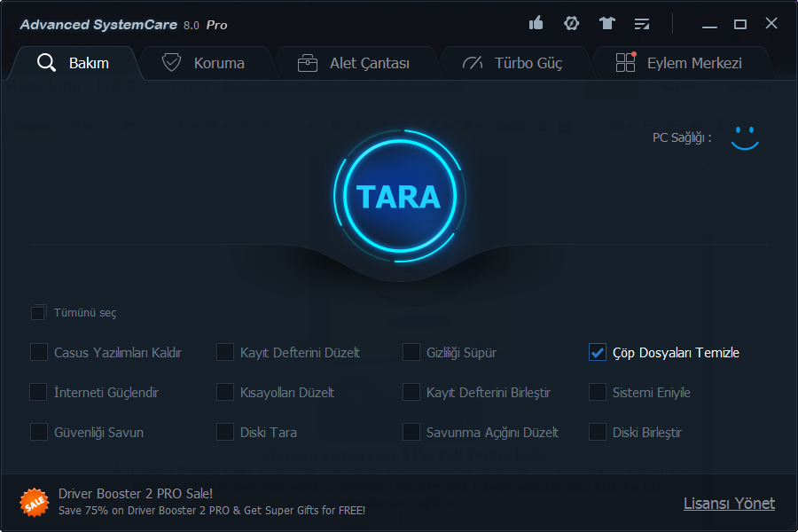798x532 pixels.
Task: Open the technician support icon in title bar
Action: (x=572, y=23)
